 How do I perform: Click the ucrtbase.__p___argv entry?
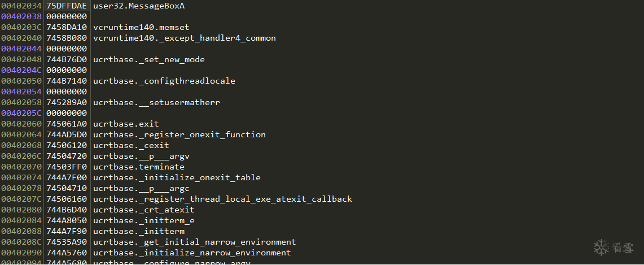[141, 157]
